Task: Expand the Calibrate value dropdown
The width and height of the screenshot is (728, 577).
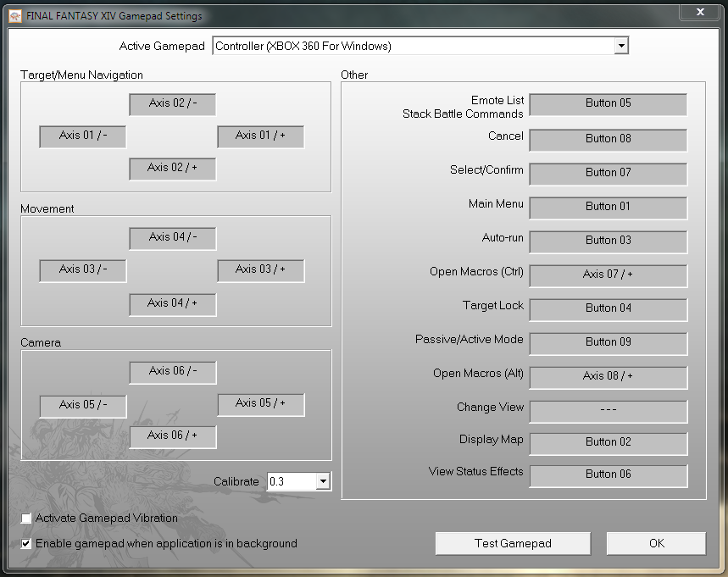Action: pyautogui.click(x=323, y=481)
